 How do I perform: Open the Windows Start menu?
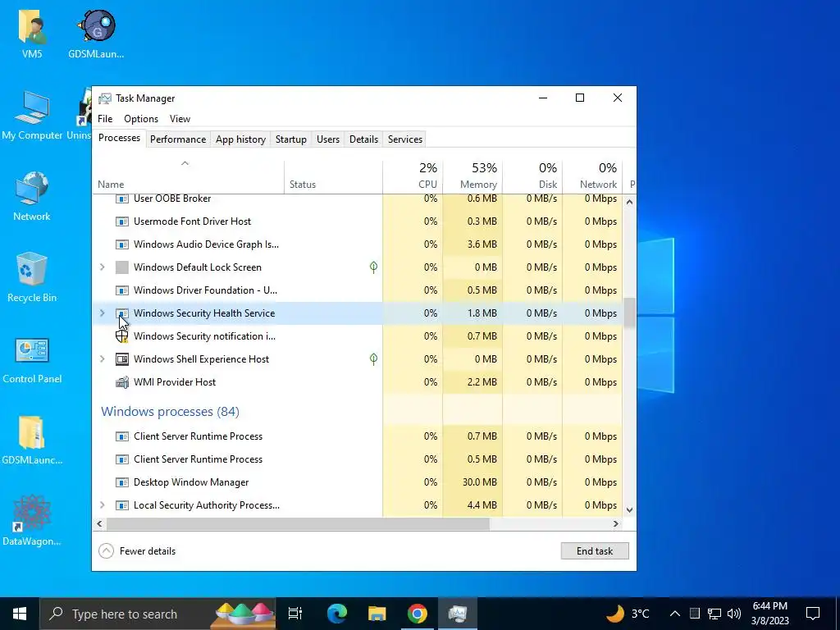point(20,614)
